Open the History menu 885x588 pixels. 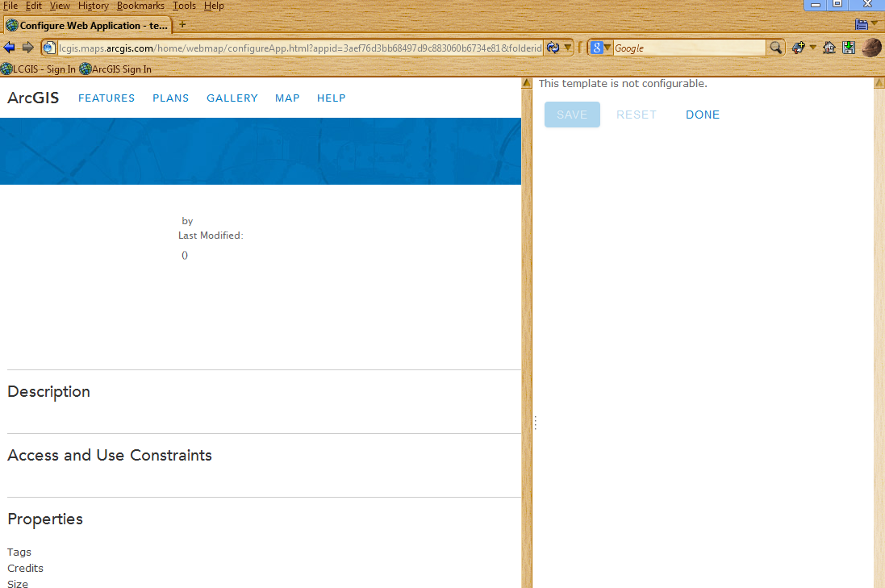[93, 6]
